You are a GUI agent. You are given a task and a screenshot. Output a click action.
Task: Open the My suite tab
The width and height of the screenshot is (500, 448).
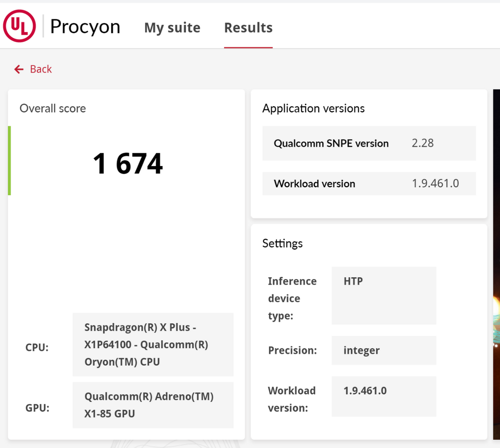pos(172,27)
